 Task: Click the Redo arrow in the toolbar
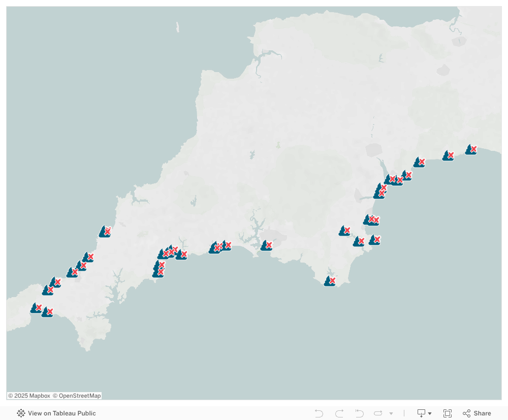[339, 413]
